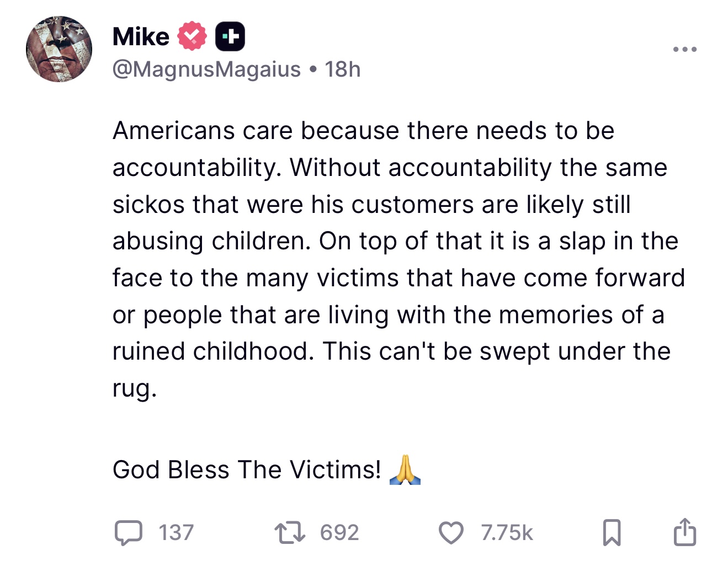View the 137 replies count
This screenshot has width=728, height=561.
pos(177,533)
